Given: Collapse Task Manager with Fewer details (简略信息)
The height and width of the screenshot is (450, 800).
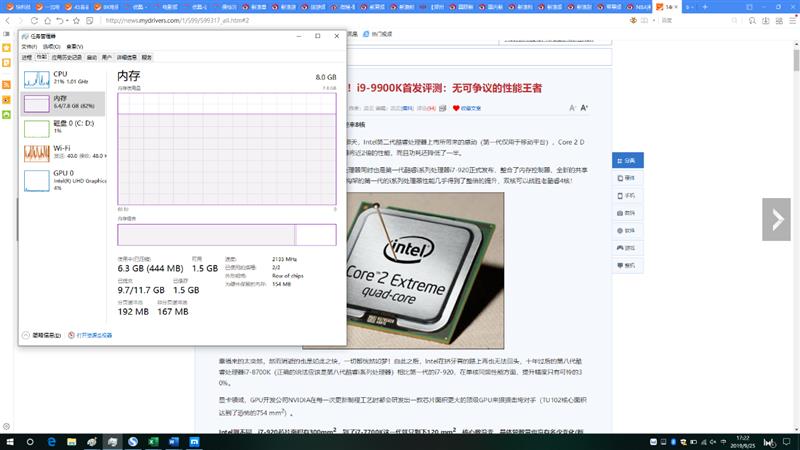Looking at the screenshot, I should [41, 335].
